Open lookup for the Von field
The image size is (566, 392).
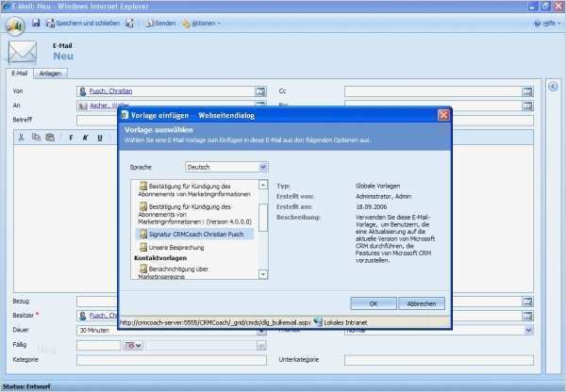260,91
